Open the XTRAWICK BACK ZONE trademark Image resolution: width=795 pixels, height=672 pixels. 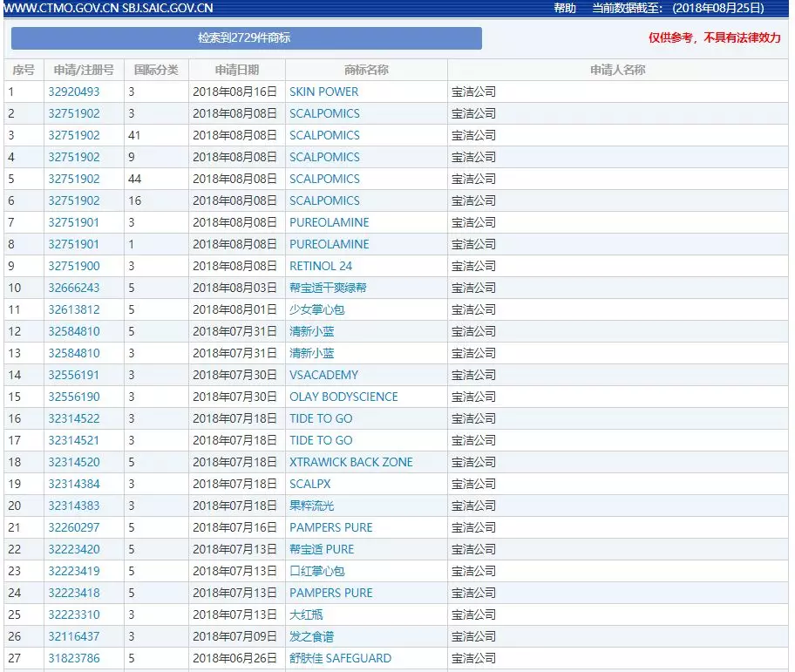click(350, 462)
